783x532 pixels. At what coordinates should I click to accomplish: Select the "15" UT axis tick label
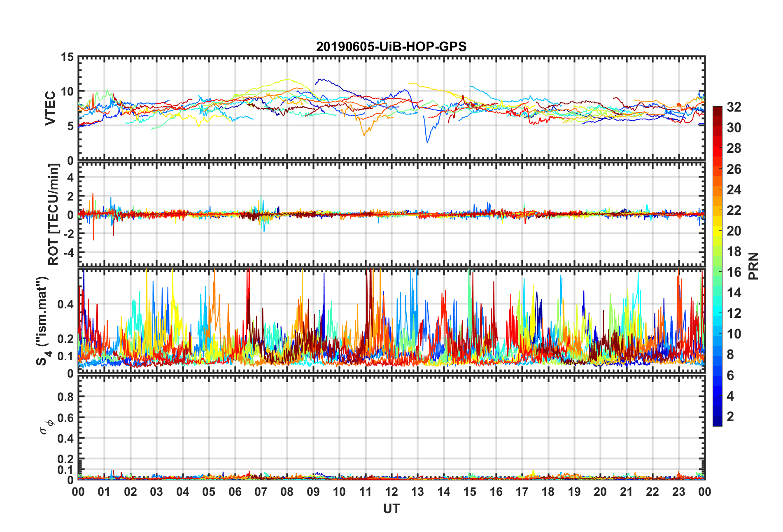click(470, 492)
